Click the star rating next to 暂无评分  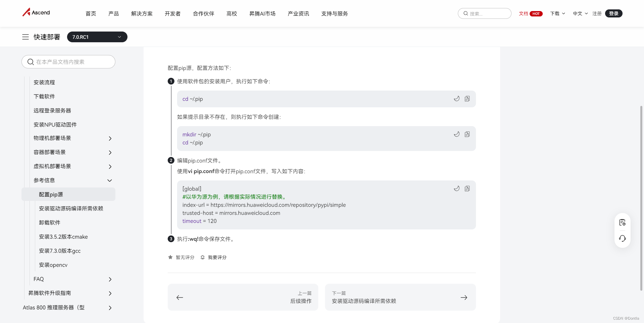coord(170,257)
